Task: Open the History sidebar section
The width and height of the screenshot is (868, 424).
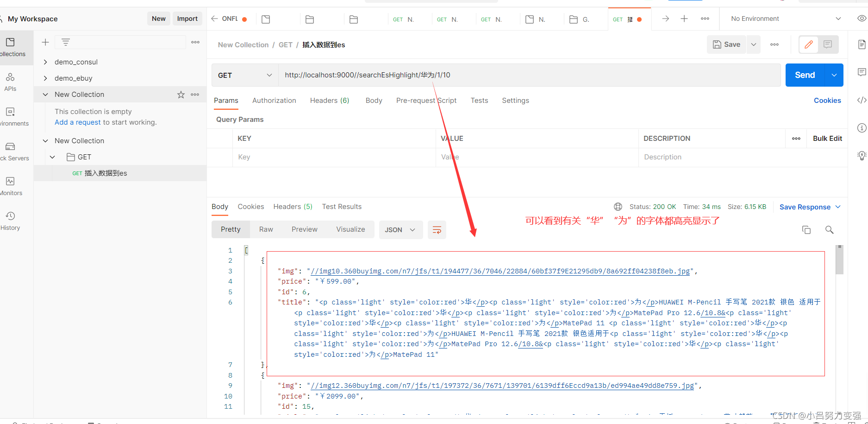Action: (x=10, y=221)
